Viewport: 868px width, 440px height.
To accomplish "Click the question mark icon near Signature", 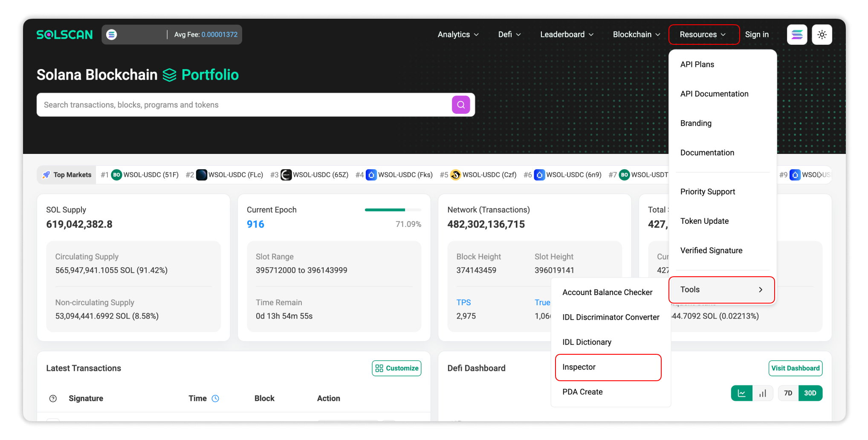I will pyautogui.click(x=53, y=398).
